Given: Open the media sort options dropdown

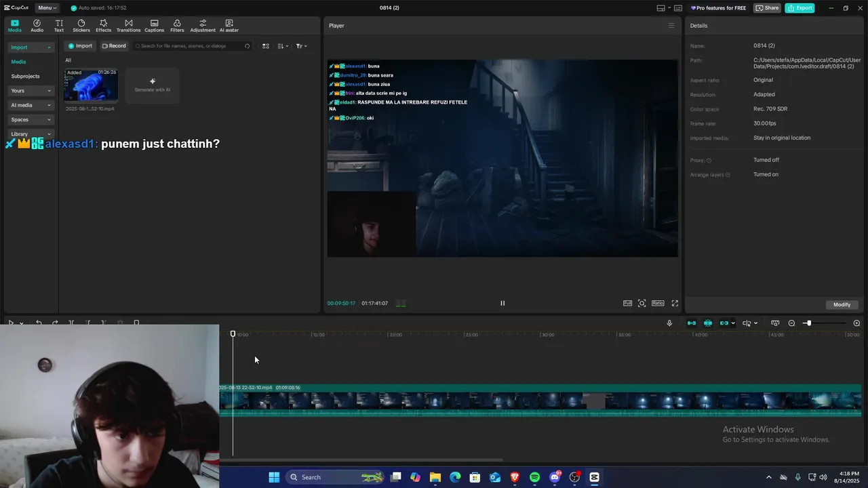Looking at the screenshot, I should tap(283, 46).
